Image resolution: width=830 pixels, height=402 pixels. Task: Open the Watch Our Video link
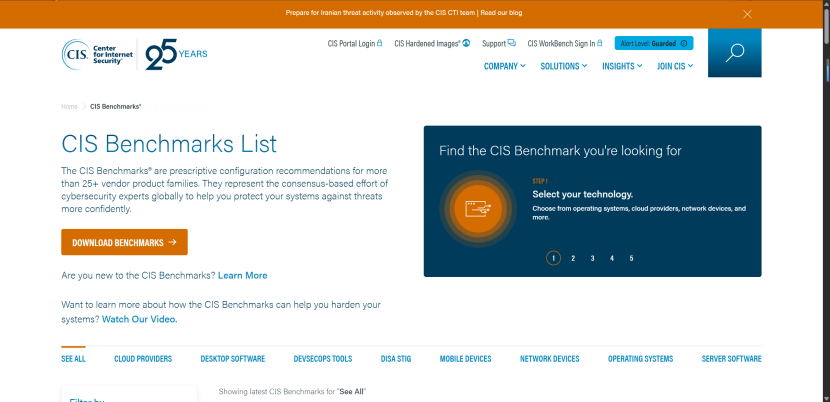140,319
